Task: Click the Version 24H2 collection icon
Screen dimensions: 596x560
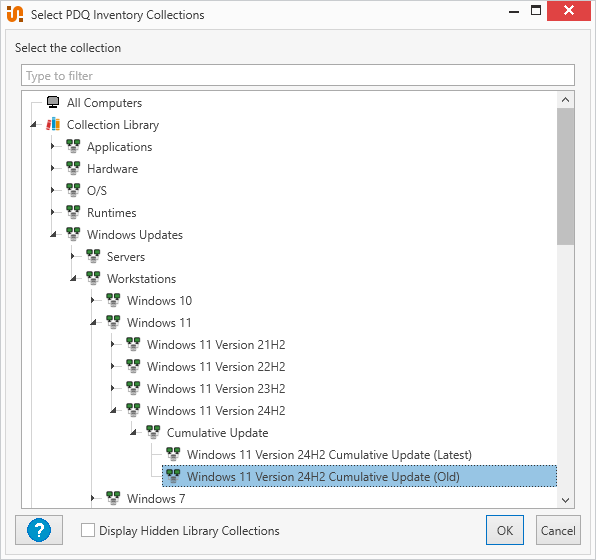Action: (133, 411)
